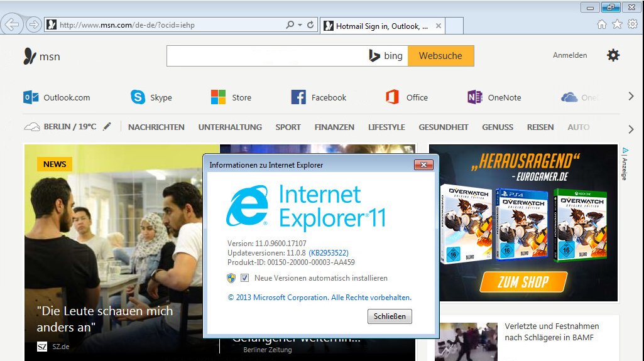The height and width of the screenshot is (361, 644).
Task: Click the Anmelden sign-in link
Action: coord(570,55)
